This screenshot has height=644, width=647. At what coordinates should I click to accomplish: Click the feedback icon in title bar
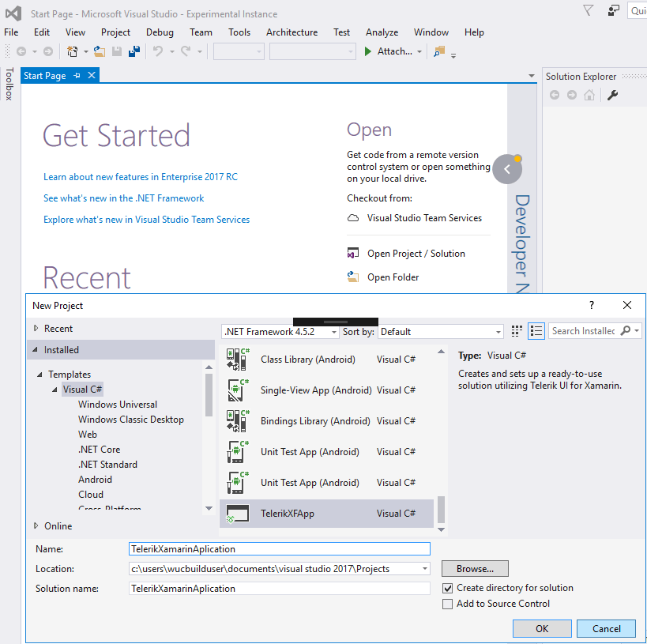(614, 10)
